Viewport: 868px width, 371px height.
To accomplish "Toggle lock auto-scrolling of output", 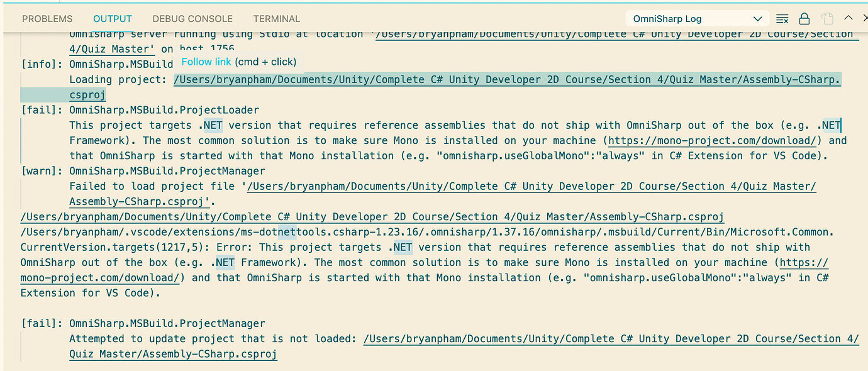I will tap(804, 18).
